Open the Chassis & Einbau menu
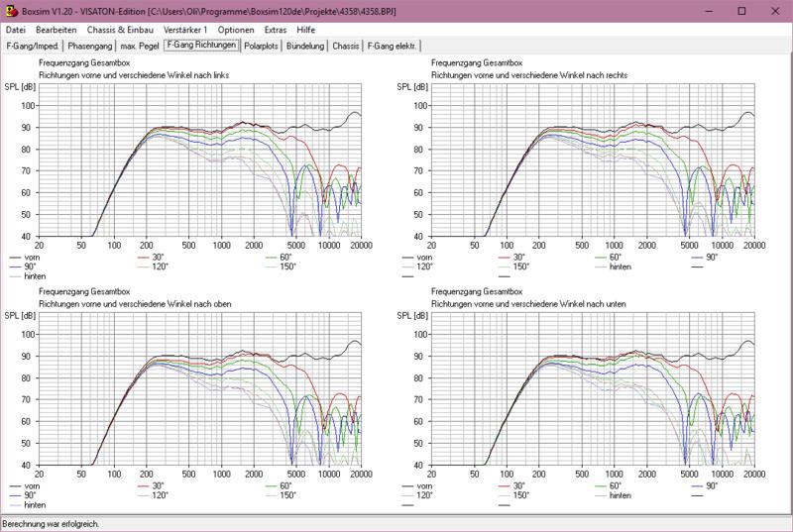The image size is (793, 532). (120, 30)
